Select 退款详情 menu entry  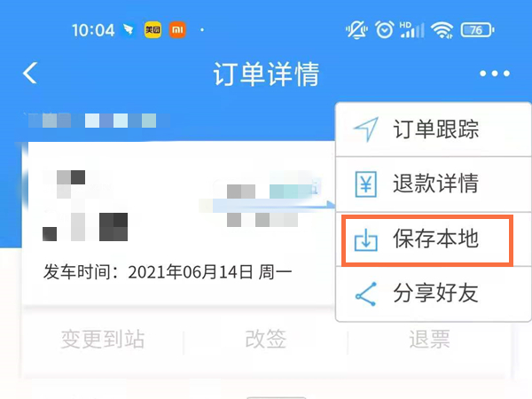point(433,184)
